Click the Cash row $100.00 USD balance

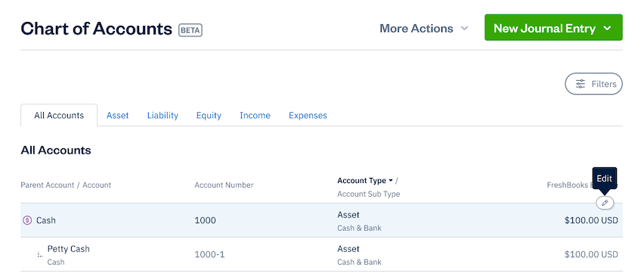[591, 220]
